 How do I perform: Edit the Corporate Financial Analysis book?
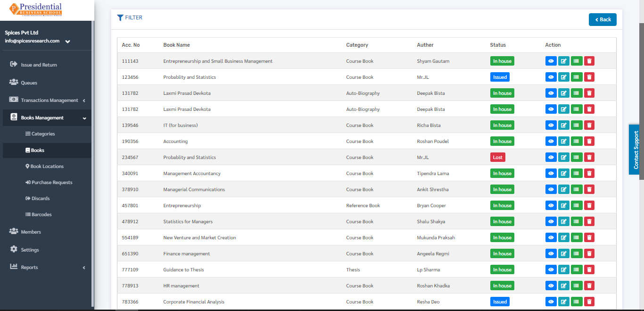pos(564,302)
